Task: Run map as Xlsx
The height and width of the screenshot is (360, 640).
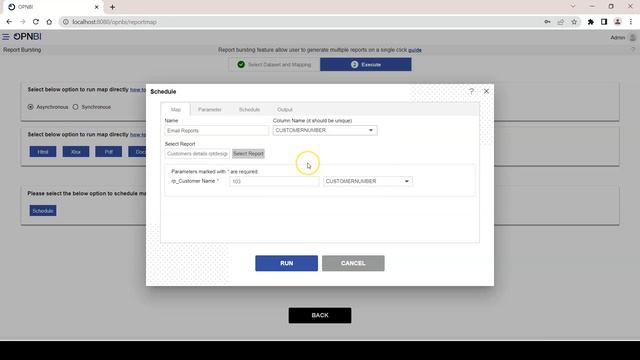Action: [76, 152]
